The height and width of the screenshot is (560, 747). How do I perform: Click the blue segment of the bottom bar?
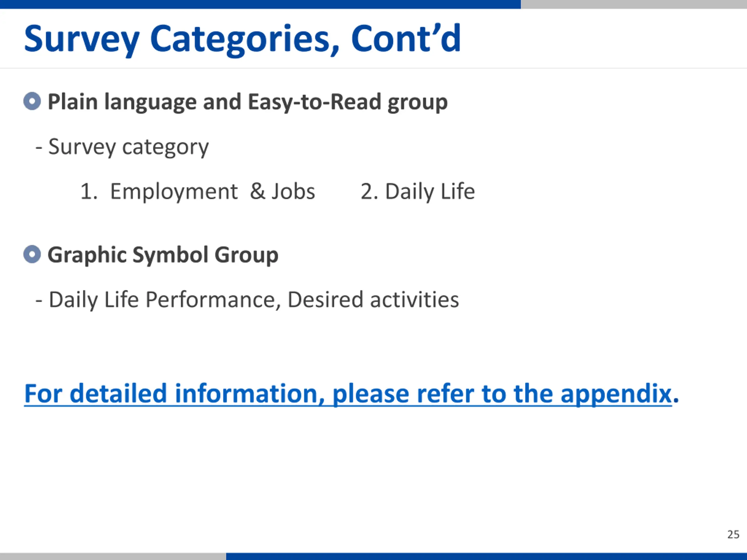click(x=486, y=556)
